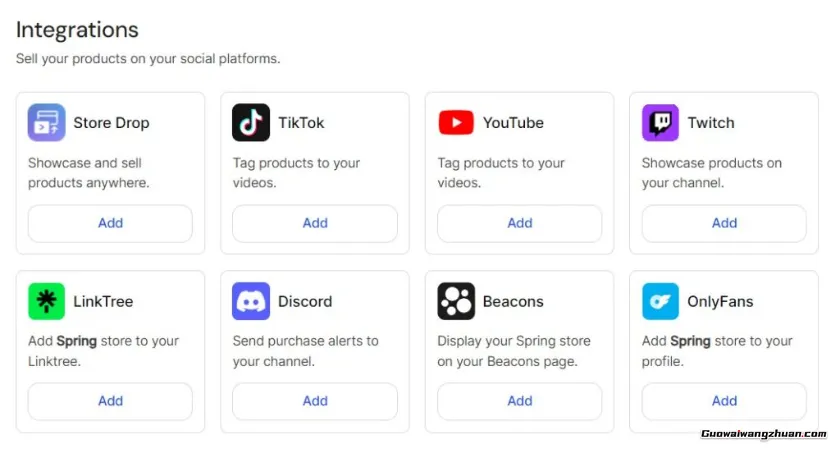The image size is (840, 449).
Task: Click the Beacons logo icon
Action: click(x=456, y=301)
